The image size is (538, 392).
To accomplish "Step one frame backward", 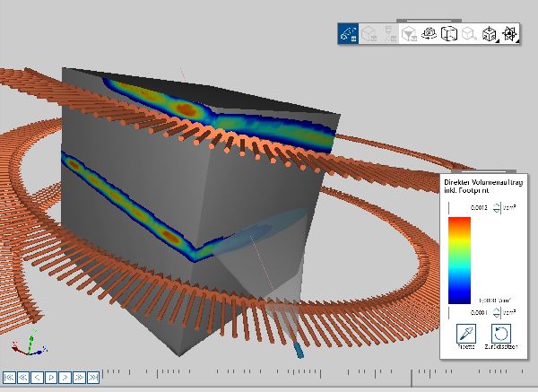I will pyautogui.click(x=37, y=378).
